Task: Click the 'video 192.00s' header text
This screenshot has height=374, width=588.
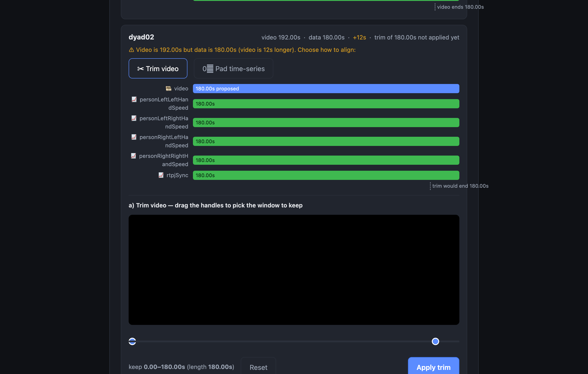Action: tap(281, 37)
